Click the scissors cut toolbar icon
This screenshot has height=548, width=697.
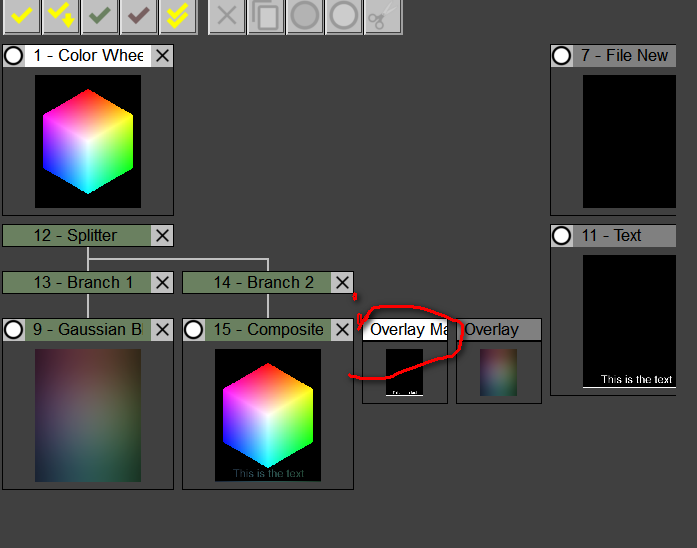[383, 16]
